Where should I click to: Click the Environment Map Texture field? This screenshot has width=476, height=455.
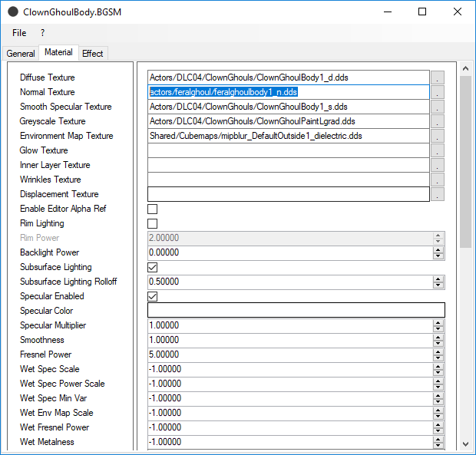coord(289,136)
